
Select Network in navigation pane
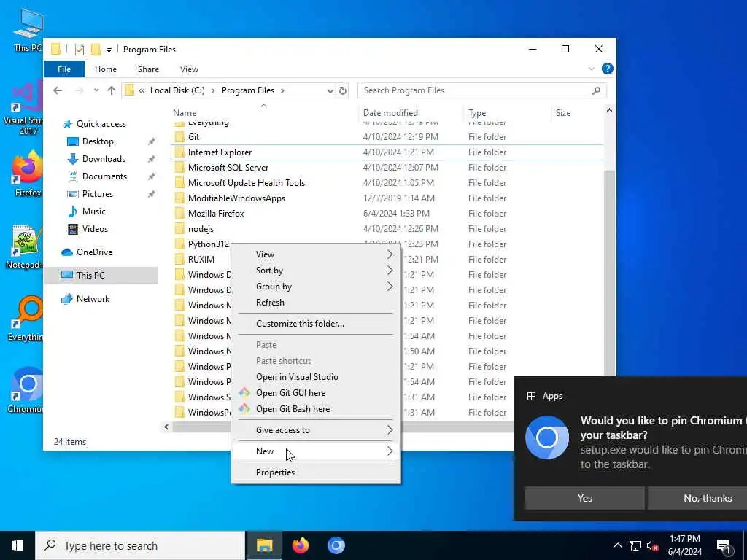pos(93,298)
